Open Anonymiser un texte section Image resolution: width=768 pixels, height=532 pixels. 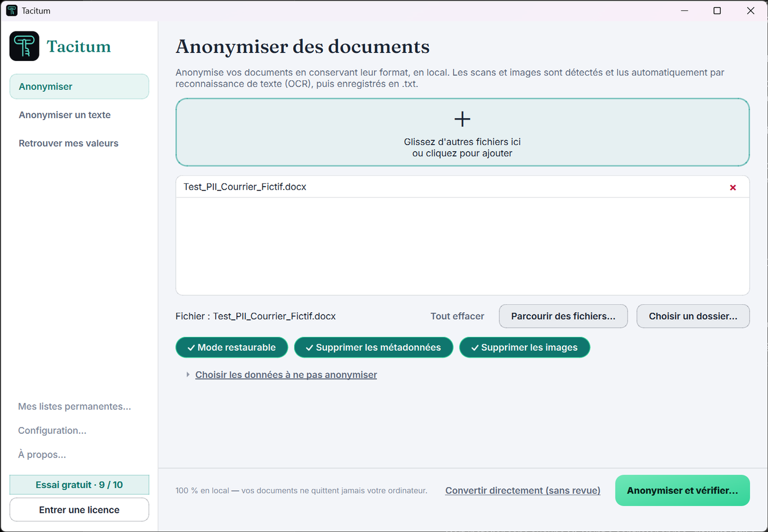pos(65,115)
